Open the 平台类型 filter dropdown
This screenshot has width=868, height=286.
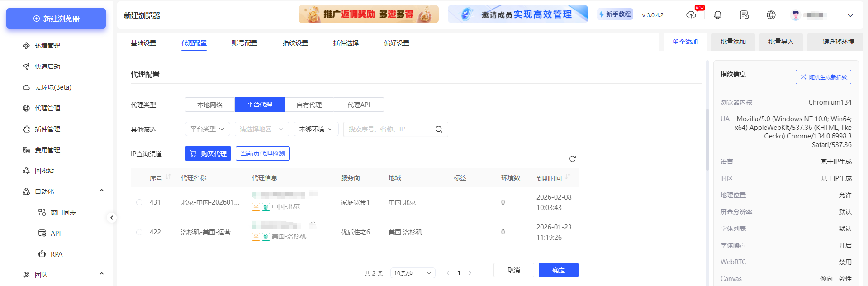point(208,129)
